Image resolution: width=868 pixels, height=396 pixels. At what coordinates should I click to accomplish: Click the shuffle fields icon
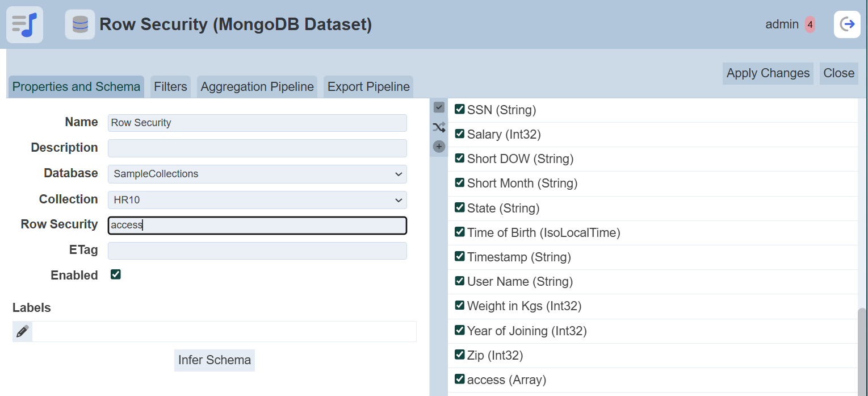coord(439,127)
